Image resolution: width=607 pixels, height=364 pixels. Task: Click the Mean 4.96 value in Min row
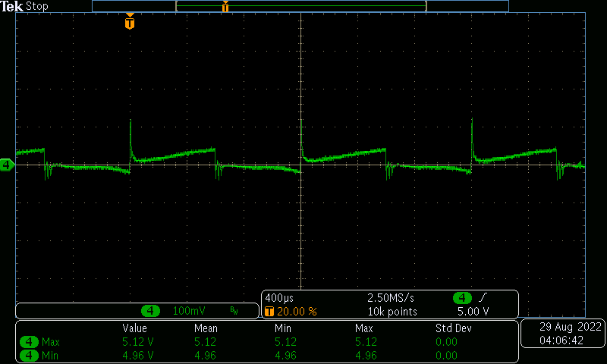click(205, 356)
